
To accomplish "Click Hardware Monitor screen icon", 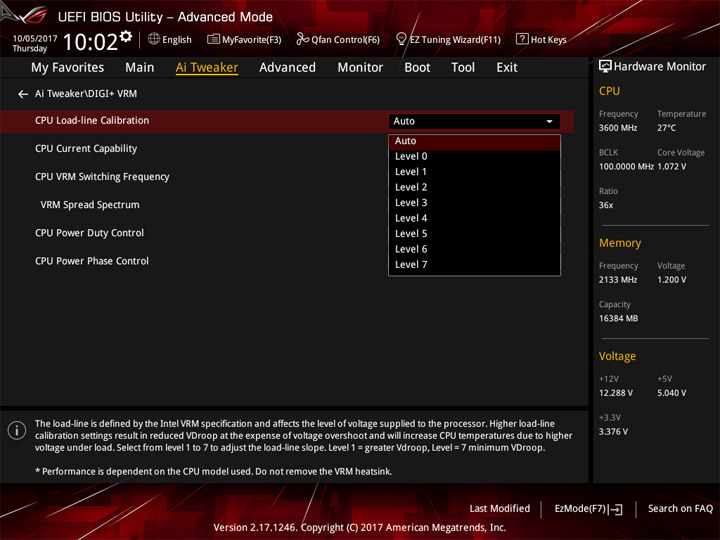I will coord(605,67).
